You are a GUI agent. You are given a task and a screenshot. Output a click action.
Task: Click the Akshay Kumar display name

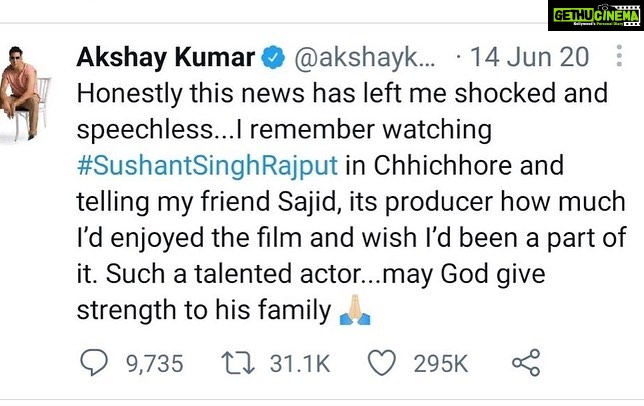(166, 57)
